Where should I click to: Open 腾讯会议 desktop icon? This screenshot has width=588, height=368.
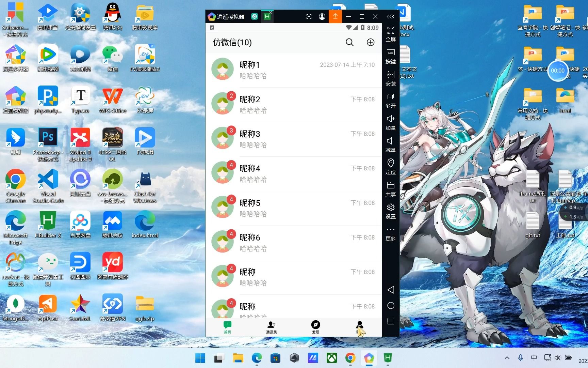(x=113, y=225)
